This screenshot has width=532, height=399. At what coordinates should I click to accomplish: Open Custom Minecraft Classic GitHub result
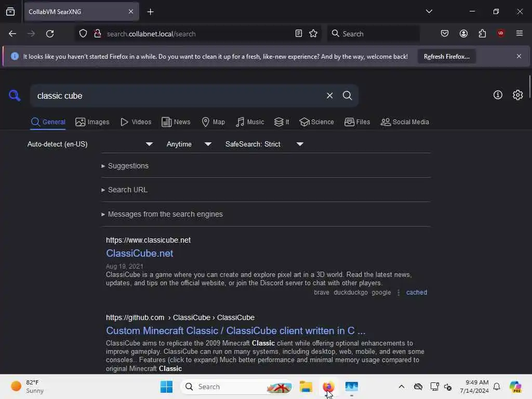(235, 331)
